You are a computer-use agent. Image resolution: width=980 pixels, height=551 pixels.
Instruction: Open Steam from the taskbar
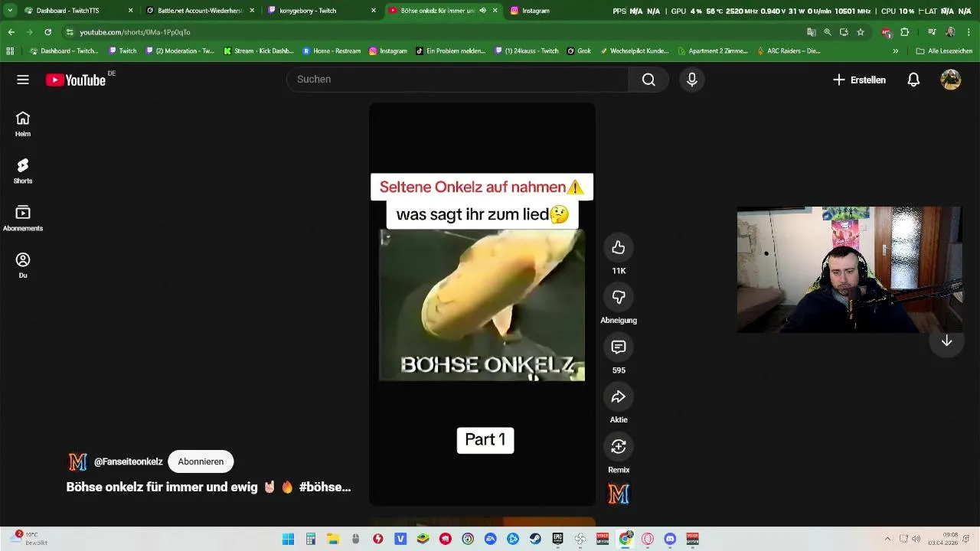pyautogui.click(x=535, y=539)
